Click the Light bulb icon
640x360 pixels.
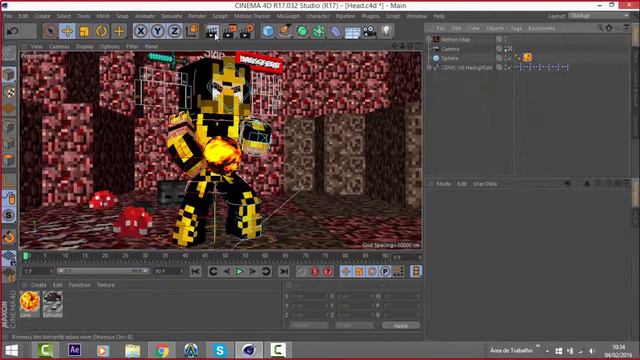386,31
